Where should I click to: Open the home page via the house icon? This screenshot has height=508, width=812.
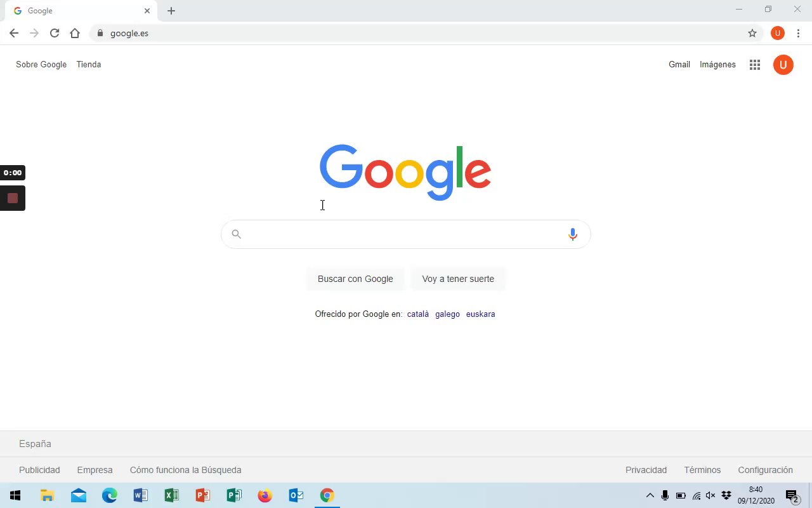pos(75,33)
